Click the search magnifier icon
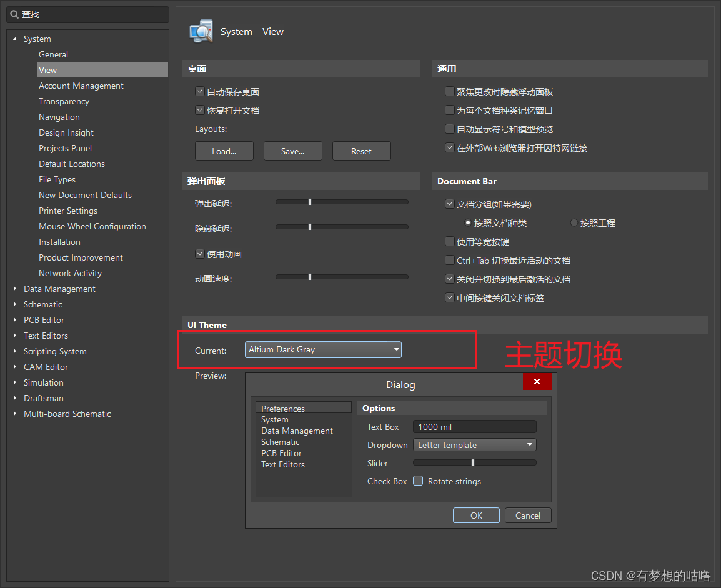This screenshot has height=588, width=721. pyautogui.click(x=14, y=14)
